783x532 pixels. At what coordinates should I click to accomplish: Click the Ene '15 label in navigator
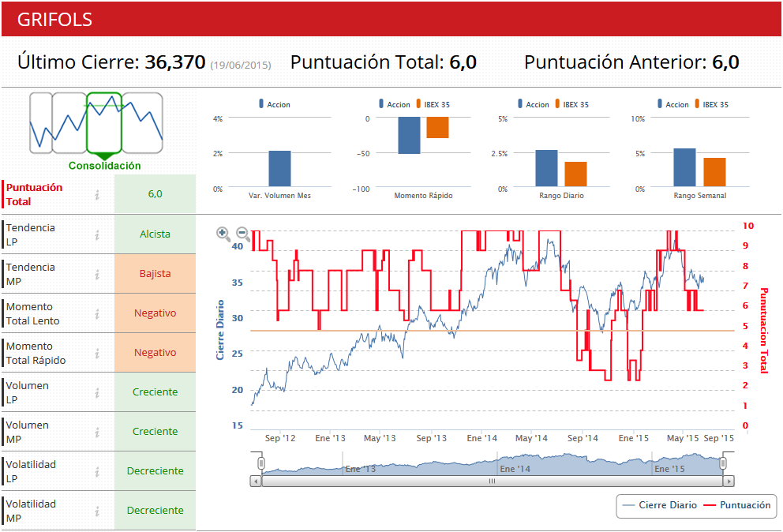coord(669,469)
